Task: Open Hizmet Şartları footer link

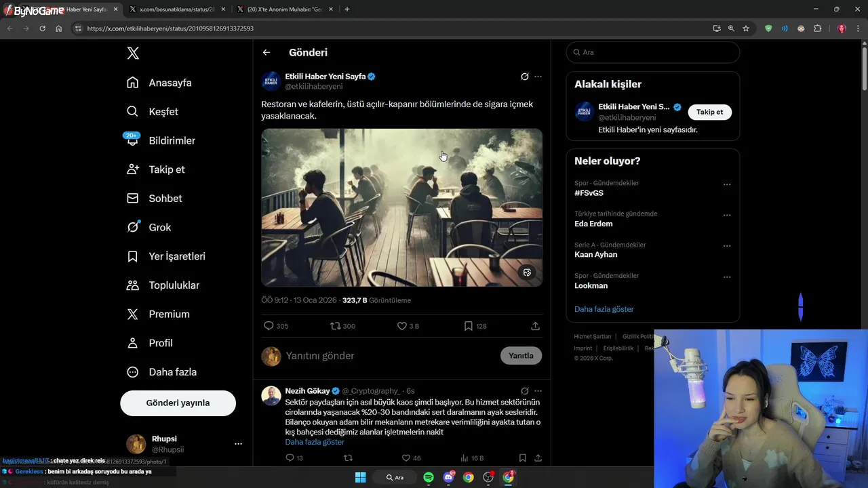Action: 592,337
